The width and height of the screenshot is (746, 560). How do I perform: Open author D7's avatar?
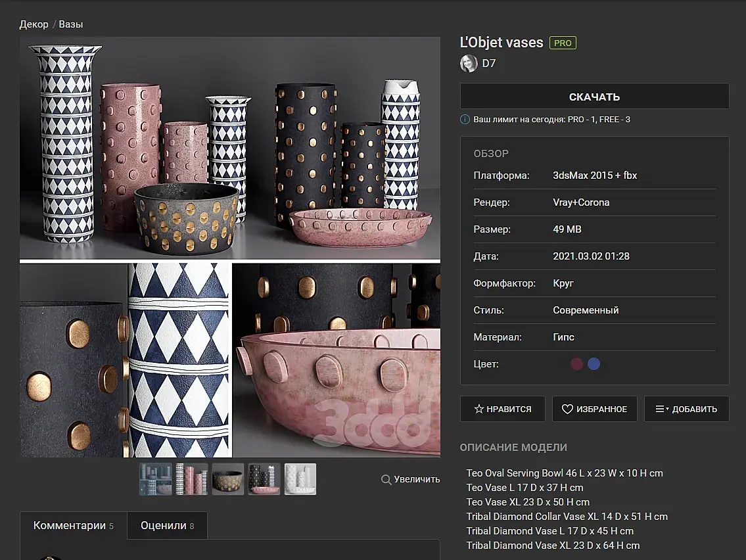point(469,63)
